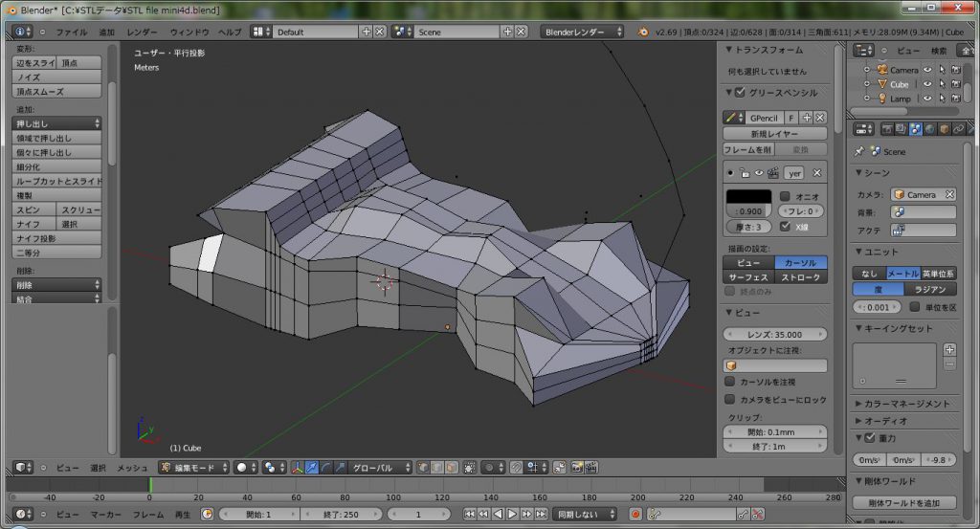Lock the grease pencil layer
This screenshot has height=529, width=980.
(745, 173)
